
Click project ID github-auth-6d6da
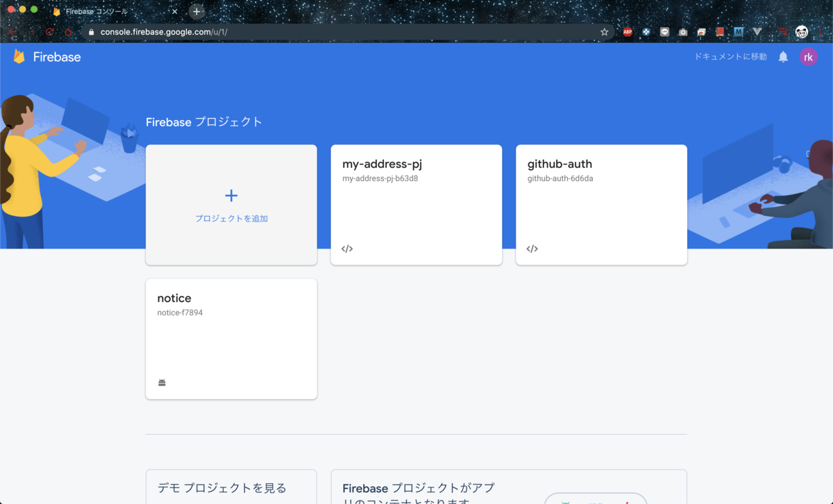[560, 178]
